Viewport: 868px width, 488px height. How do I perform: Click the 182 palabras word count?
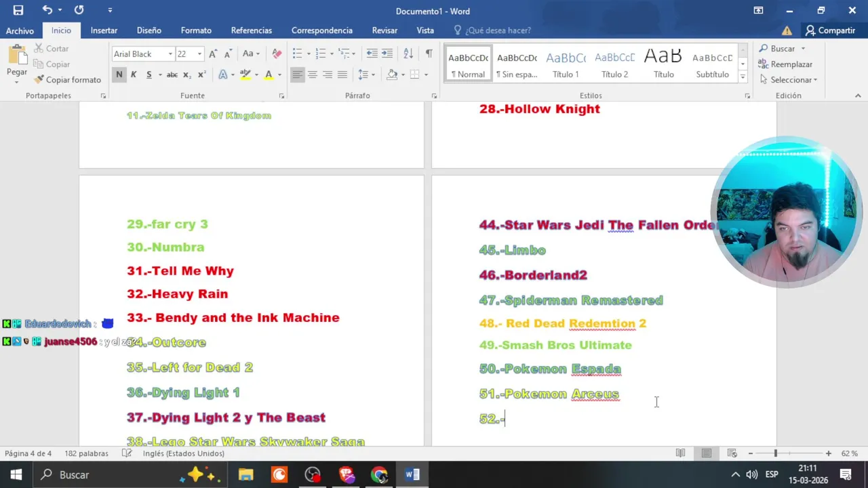tap(86, 453)
